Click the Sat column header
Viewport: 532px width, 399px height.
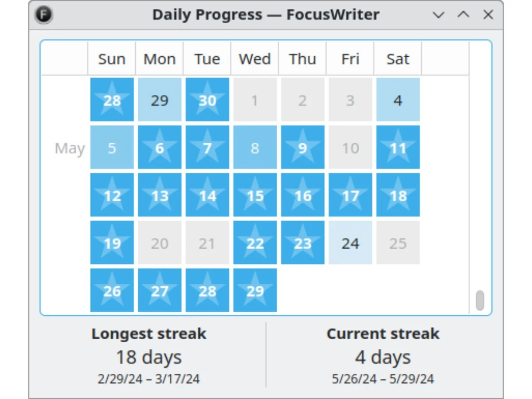pyautogui.click(x=398, y=59)
